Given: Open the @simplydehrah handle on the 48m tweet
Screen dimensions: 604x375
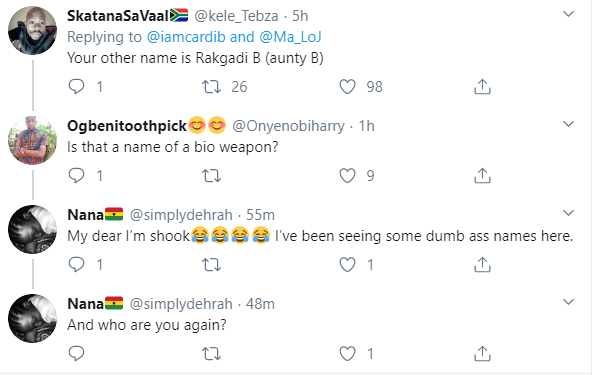Looking at the screenshot, I should [181, 304].
